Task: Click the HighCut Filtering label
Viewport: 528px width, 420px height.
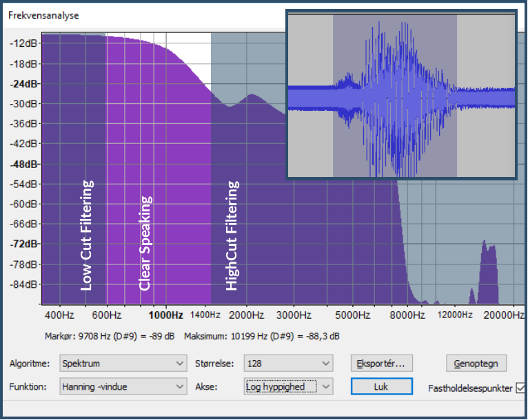Action: (232, 235)
